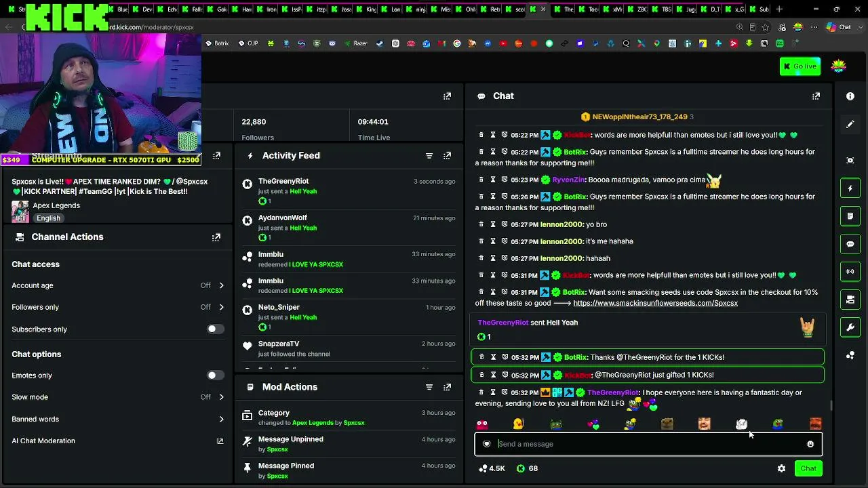Screen dimensions: 868x488
Task: Click the Go live button
Action: pos(800,66)
